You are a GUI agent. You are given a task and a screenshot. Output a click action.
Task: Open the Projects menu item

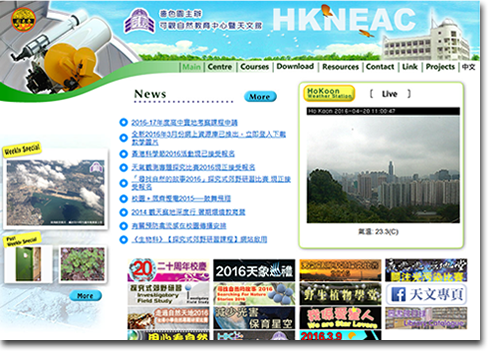click(440, 67)
